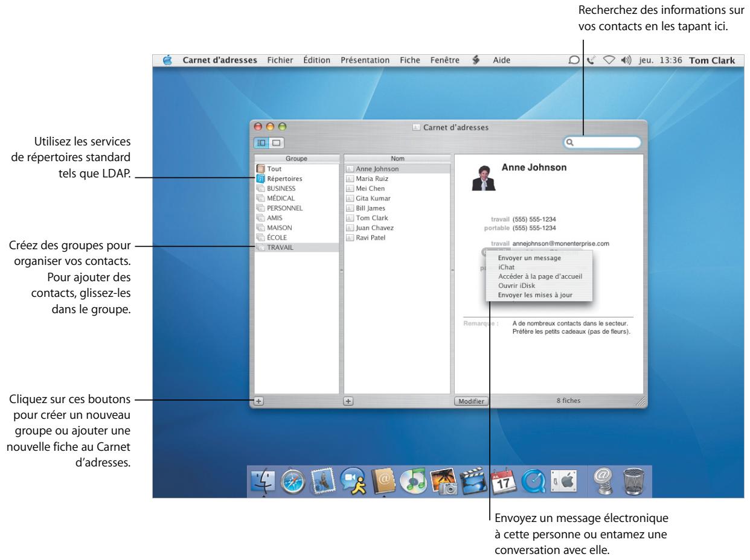
Task: Select the TRAVAIL group
Action: coord(296,247)
